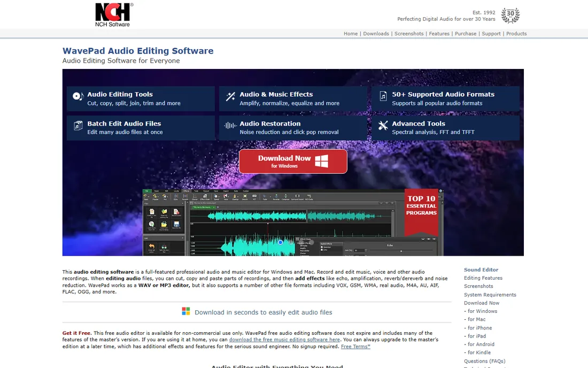Click the Windows logo on Download Now button
Image resolution: width=588 pixels, height=368 pixels.
tap(321, 161)
